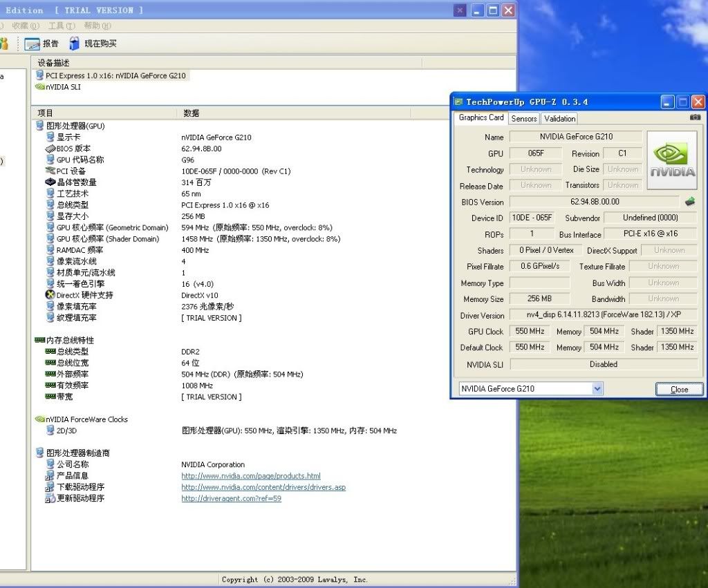708x588 pixels.
Task: Click the 报告 (Report) toolbar icon
Action: click(32, 44)
